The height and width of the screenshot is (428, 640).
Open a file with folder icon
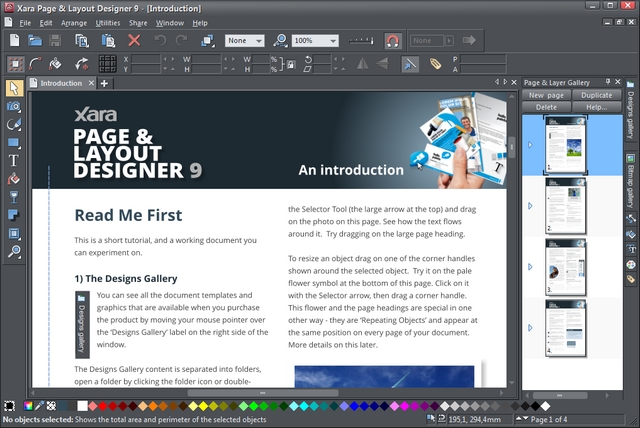coord(35,40)
